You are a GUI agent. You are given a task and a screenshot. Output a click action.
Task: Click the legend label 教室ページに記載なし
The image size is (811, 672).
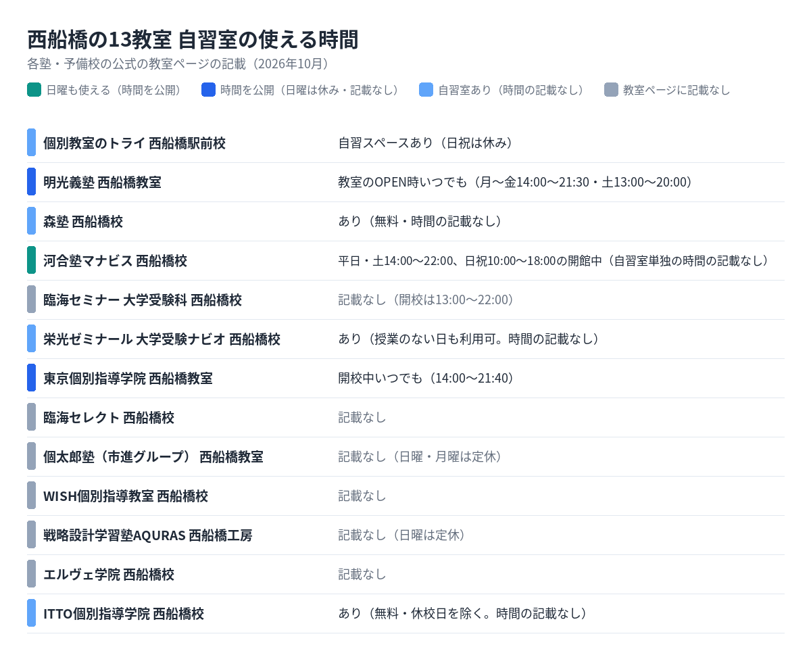(677, 90)
